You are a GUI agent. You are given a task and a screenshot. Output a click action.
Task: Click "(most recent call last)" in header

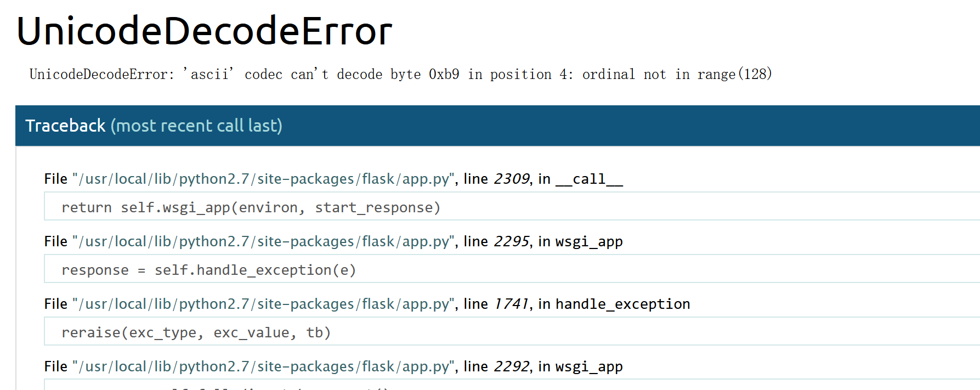click(196, 126)
